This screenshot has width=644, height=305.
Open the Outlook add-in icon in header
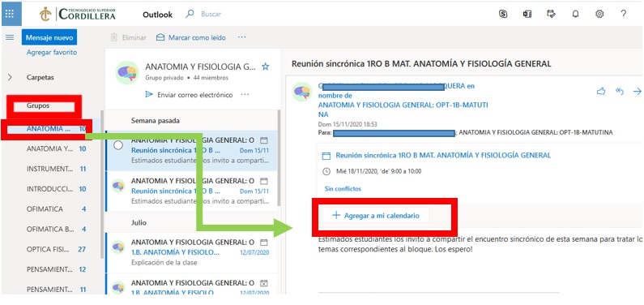527,14
